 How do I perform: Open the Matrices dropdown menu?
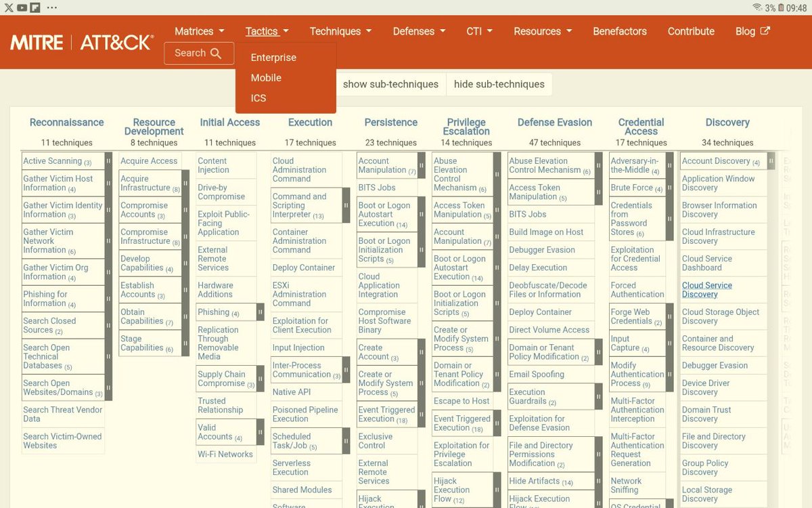click(x=199, y=31)
